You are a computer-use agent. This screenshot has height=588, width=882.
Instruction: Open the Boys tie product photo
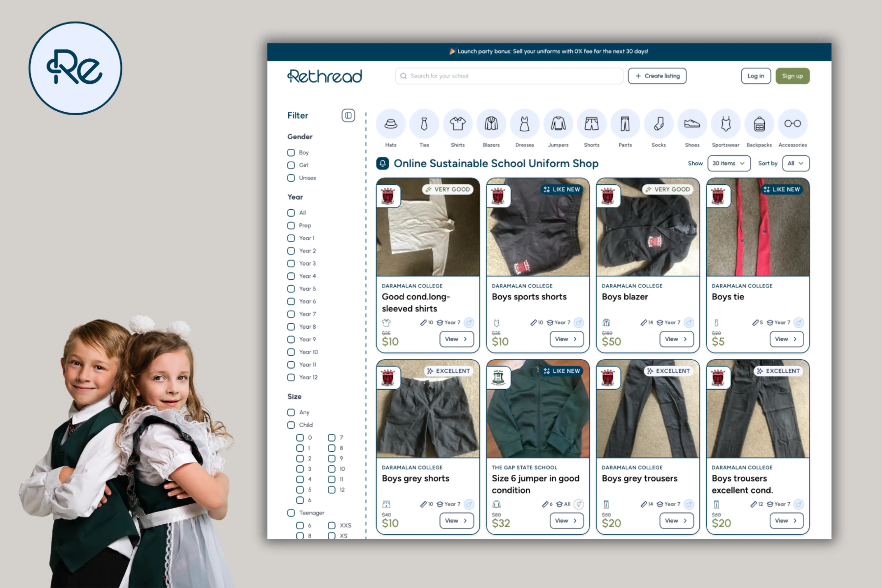point(758,228)
